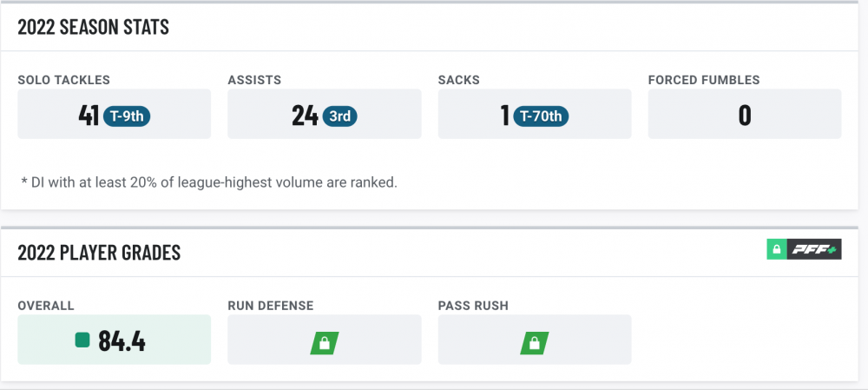Select the Solo Tackles label
Viewport: 868px width, 390px height.
64,80
